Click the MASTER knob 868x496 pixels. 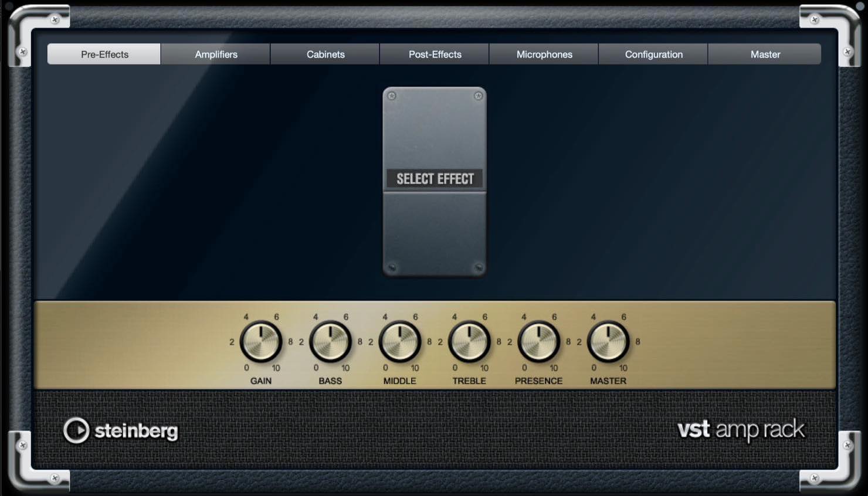pyautogui.click(x=608, y=342)
